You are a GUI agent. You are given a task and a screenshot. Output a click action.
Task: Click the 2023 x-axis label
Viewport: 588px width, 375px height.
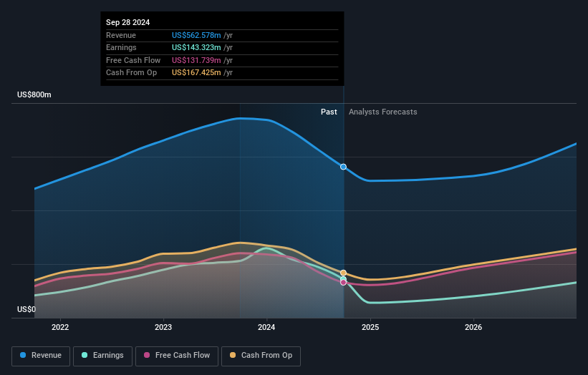coord(163,327)
